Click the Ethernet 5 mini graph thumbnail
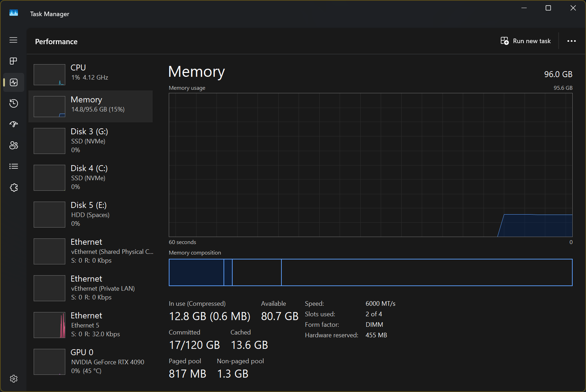The image size is (586, 392). click(49, 325)
